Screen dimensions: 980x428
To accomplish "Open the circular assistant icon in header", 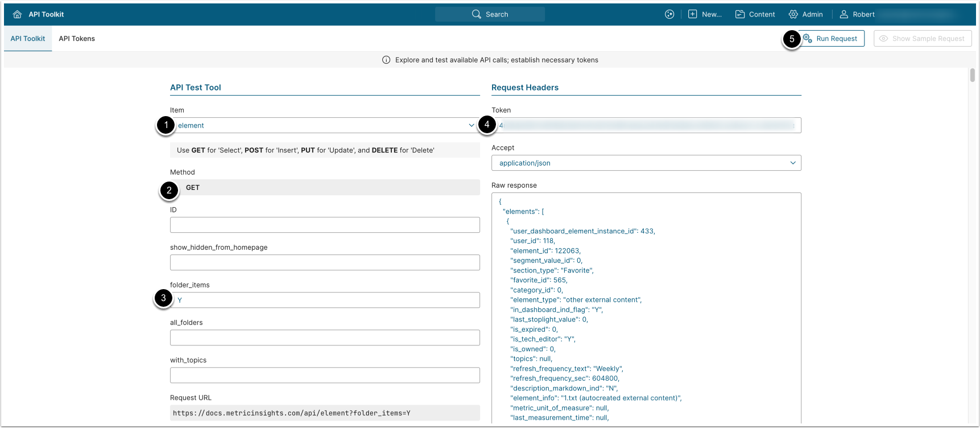I will point(669,14).
